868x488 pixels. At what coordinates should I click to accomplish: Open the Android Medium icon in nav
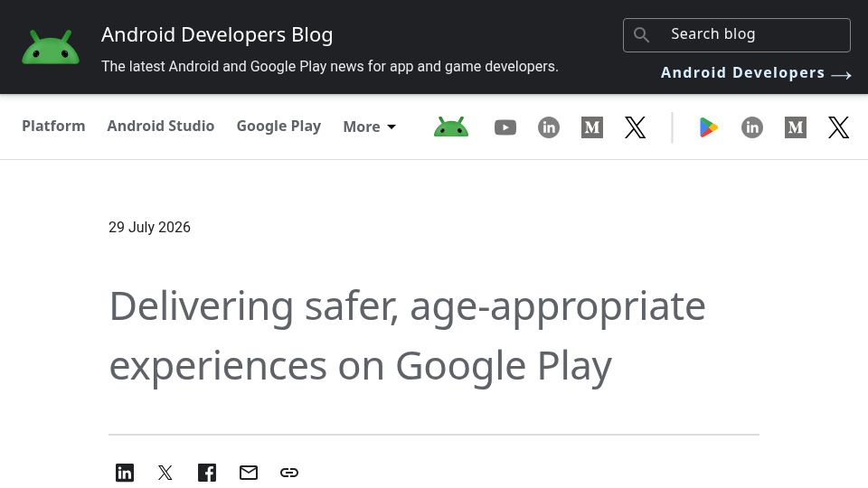pyautogui.click(x=591, y=127)
